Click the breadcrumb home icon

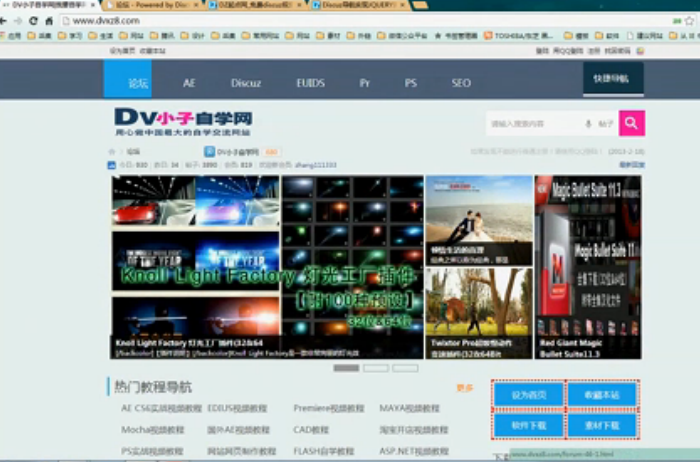(112, 152)
